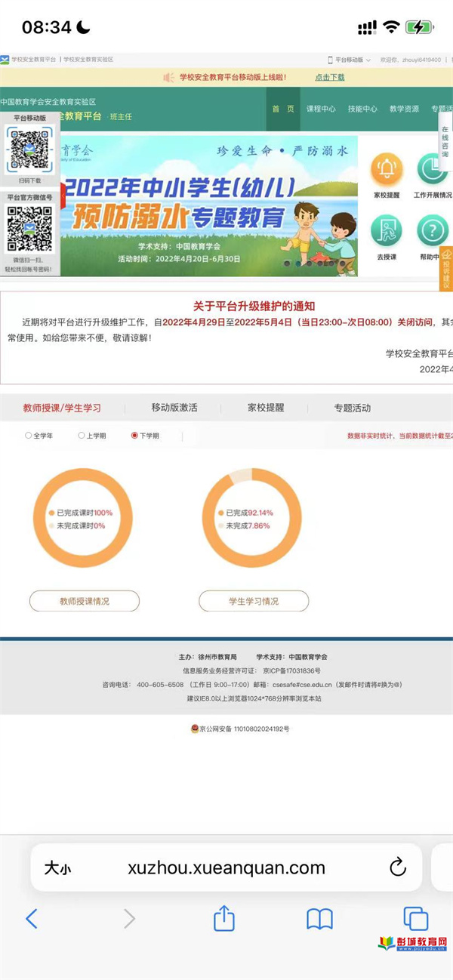This screenshot has height=980, width=453.
Task: Open the 课程中心 nav item
Action: point(321,109)
